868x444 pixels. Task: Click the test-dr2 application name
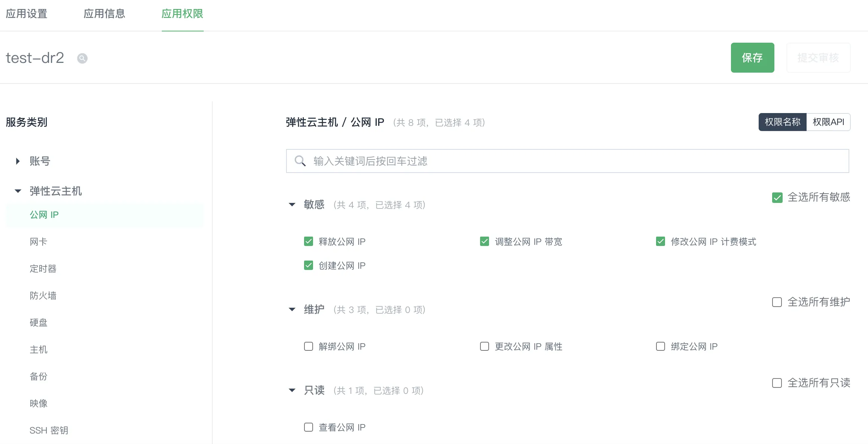35,58
